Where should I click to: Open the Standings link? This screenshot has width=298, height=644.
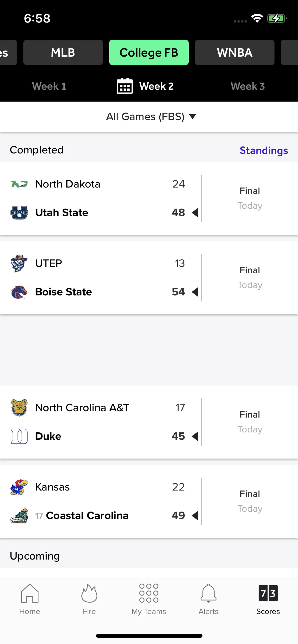[x=264, y=150]
